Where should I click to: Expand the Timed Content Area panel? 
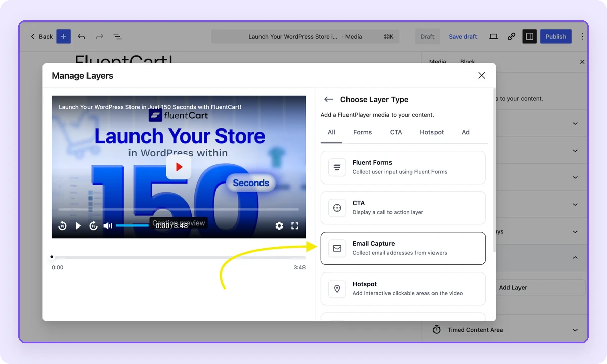505,330
